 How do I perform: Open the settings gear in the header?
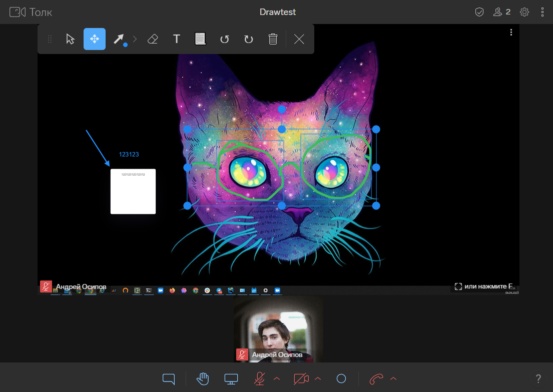coord(524,12)
